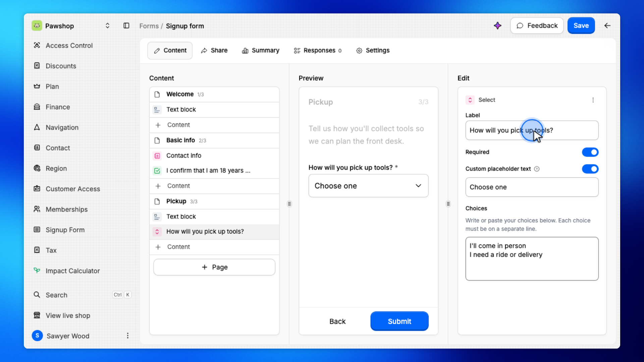Click the Pickup heading in preview
This screenshot has width=644, height=362.
click(320, 102)
